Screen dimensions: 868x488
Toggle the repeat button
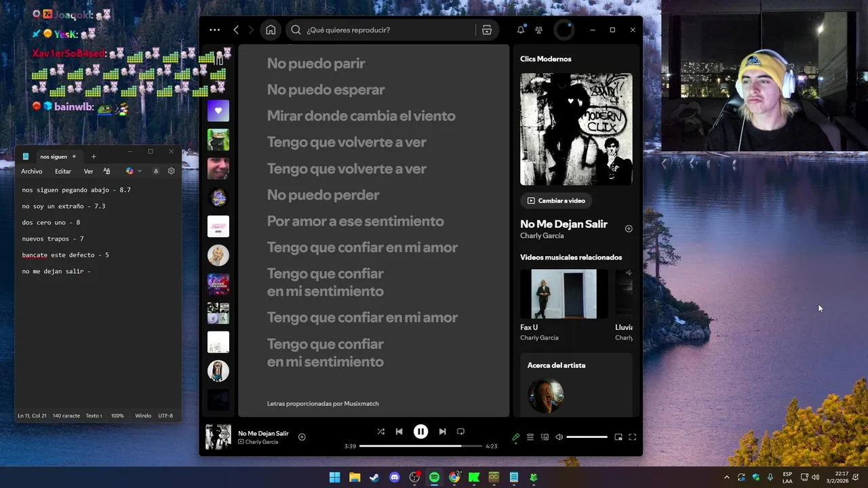(x=460, y=432)
